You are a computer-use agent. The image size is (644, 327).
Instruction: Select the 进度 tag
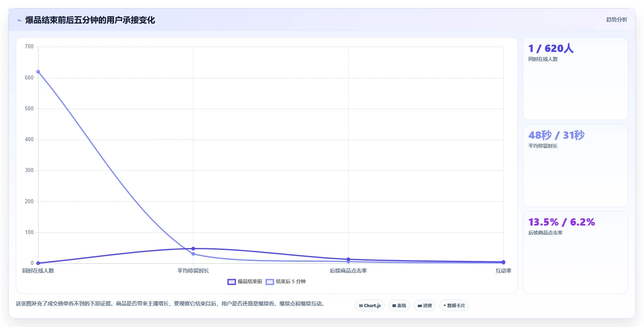tap(425, 305)
